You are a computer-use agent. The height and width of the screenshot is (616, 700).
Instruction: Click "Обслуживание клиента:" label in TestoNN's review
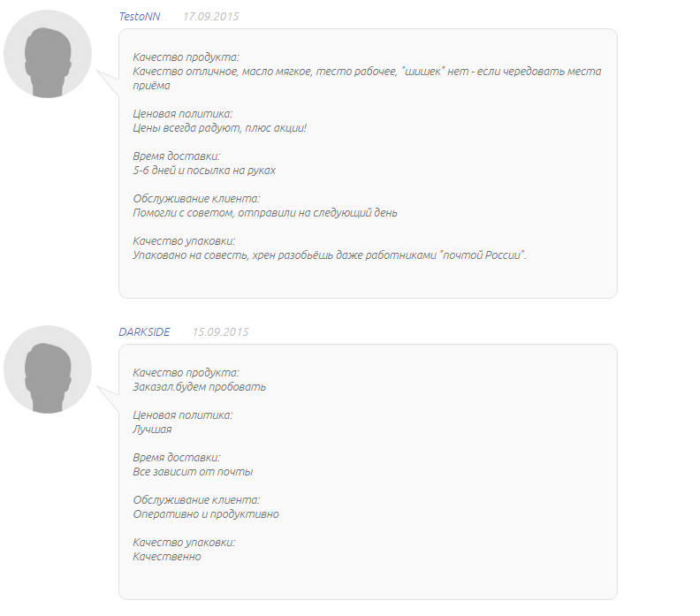(x=196, y=199)
